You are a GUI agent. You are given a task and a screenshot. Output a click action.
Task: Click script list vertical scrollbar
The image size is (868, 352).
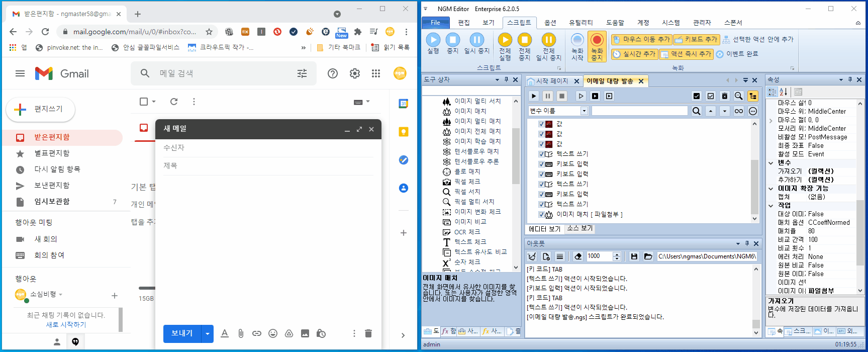754,171
